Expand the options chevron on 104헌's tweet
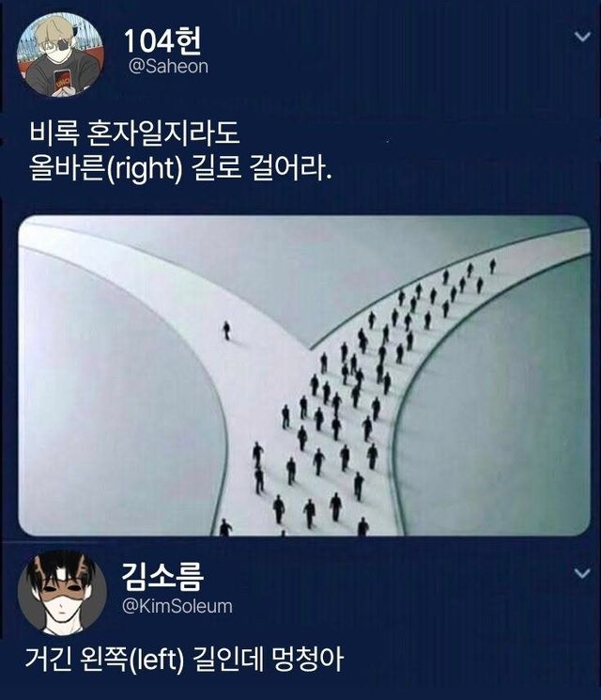The image size is (601, 700). click(x=582, y=36)
